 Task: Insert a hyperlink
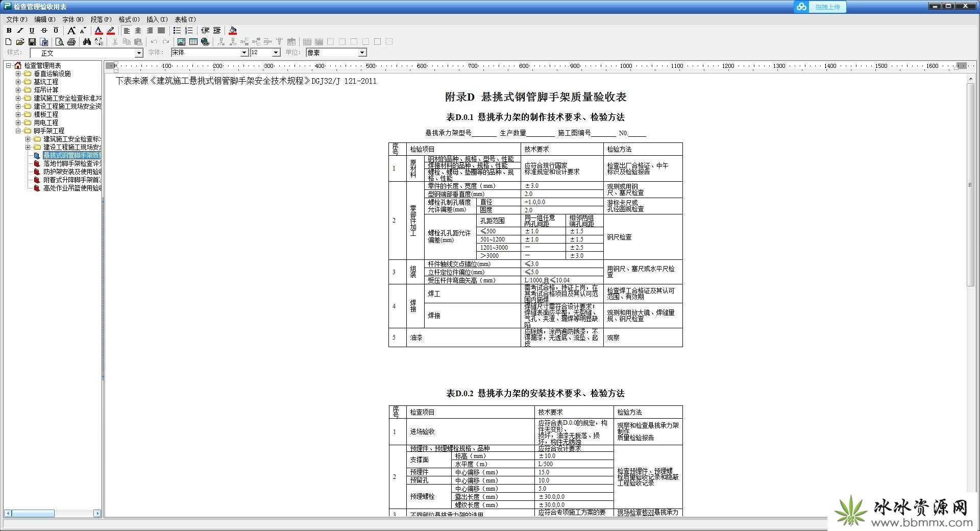pyautogui.click(x=205, y=42)
